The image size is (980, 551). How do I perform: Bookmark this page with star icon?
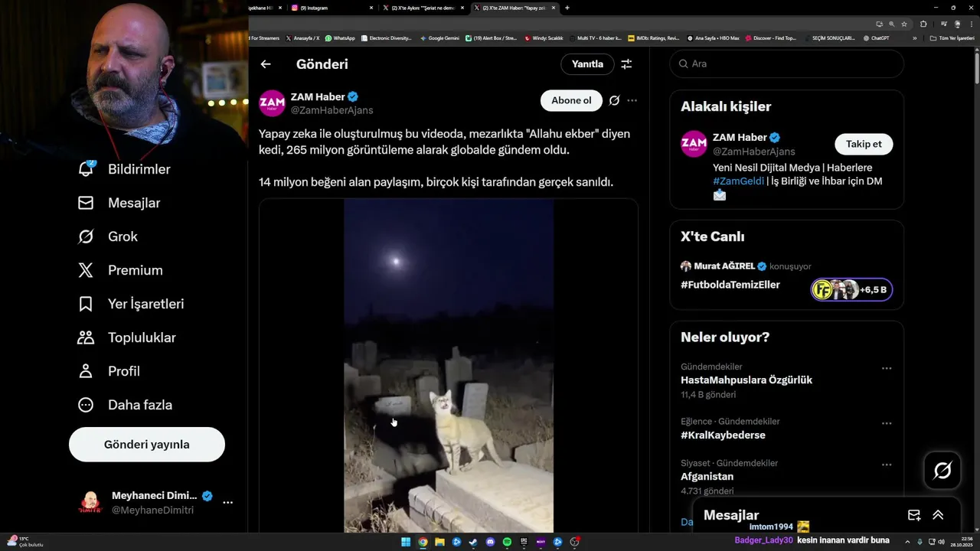(x=904, y=24)
